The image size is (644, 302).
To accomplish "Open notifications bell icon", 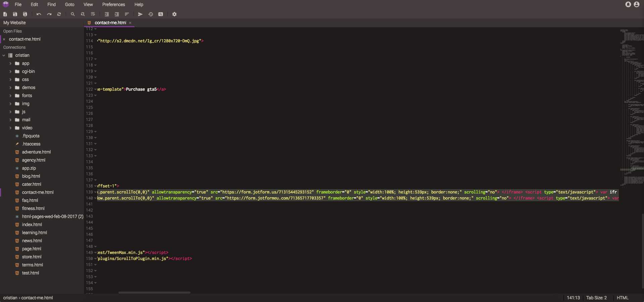I will (628, 4).
